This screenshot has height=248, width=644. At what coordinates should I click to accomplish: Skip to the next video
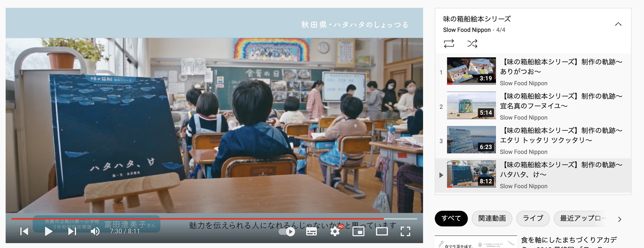72,231
